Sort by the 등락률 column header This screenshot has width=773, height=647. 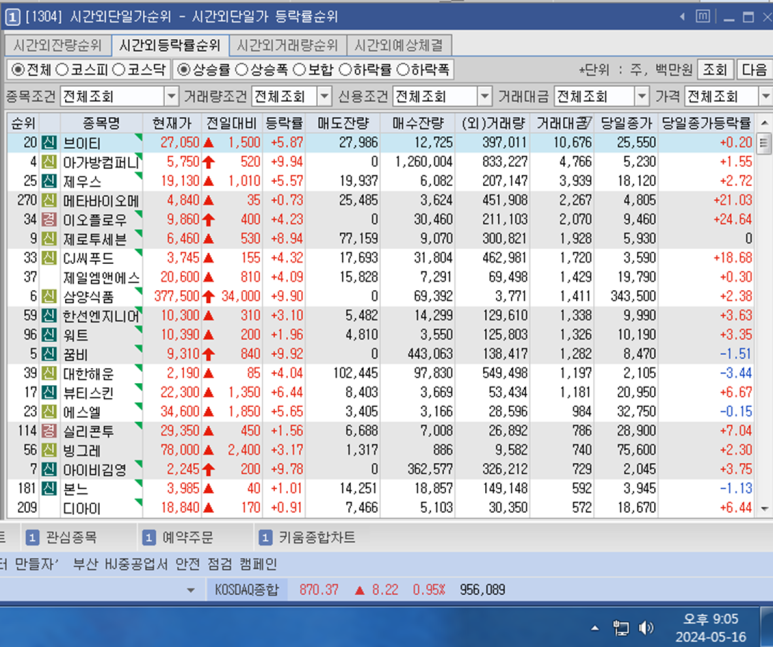tap(284, 123)
